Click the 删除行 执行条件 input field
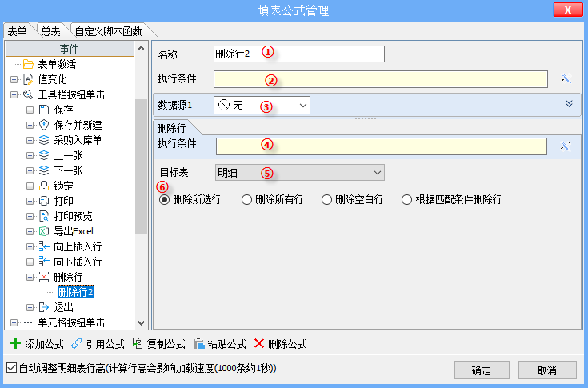 382,146
